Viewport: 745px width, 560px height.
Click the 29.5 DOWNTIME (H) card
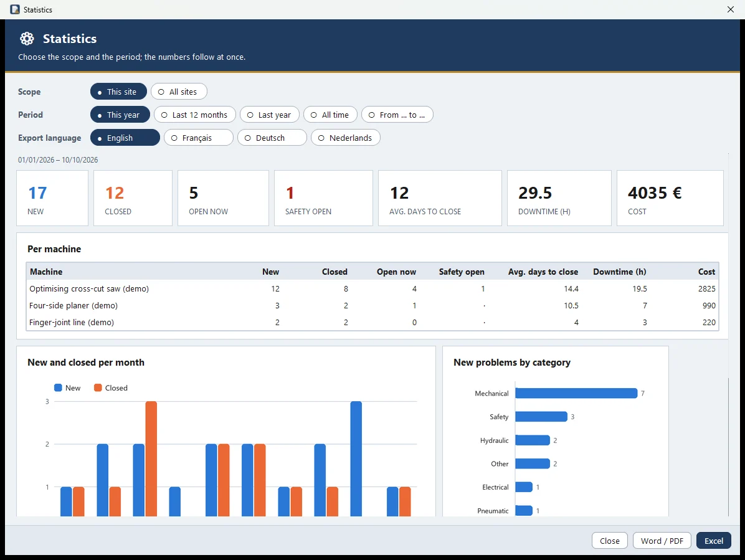click(x=559, y=198)
